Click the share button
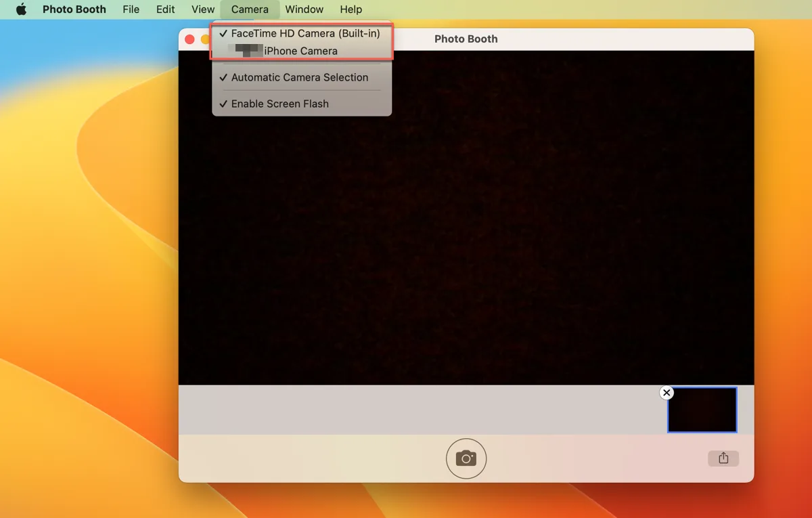Image resolution: width=812 pixels, height=518 pixels. (x=723, y=458)
